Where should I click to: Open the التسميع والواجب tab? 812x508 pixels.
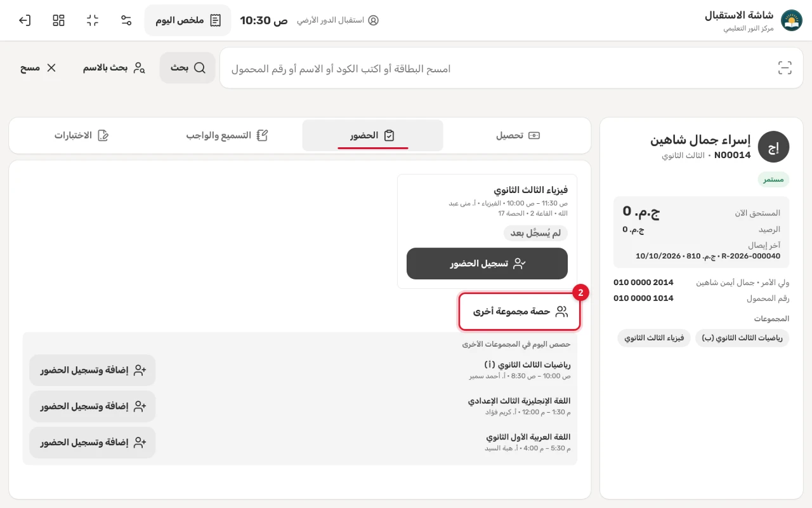[x=227, y=135]
